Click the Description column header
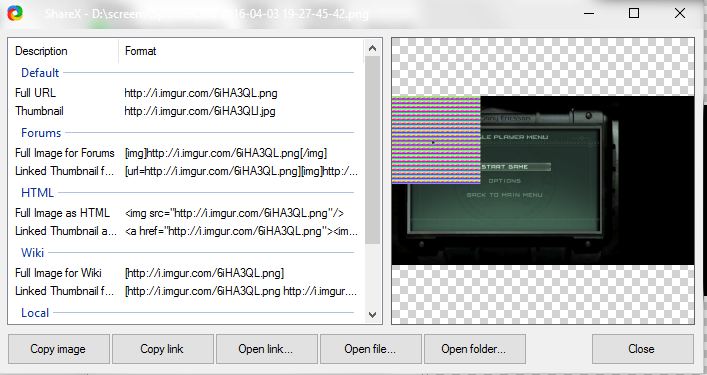This screenshot has height=375, width=707. coord(63,51)
